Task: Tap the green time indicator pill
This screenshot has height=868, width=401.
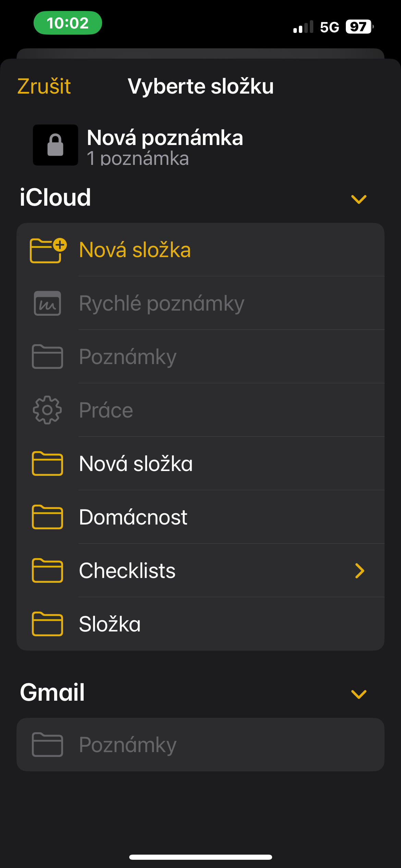Action: tap(68, 23)
